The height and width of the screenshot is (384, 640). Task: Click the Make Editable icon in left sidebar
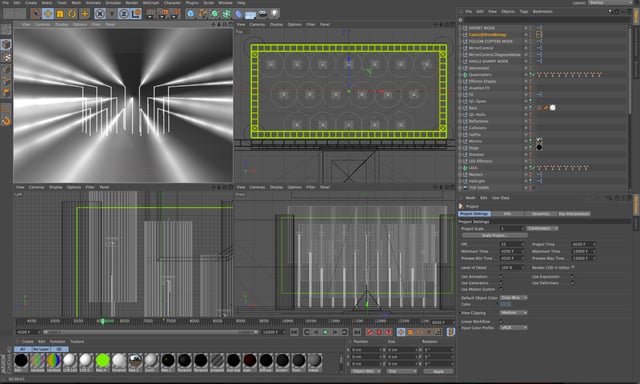point(6,29)
